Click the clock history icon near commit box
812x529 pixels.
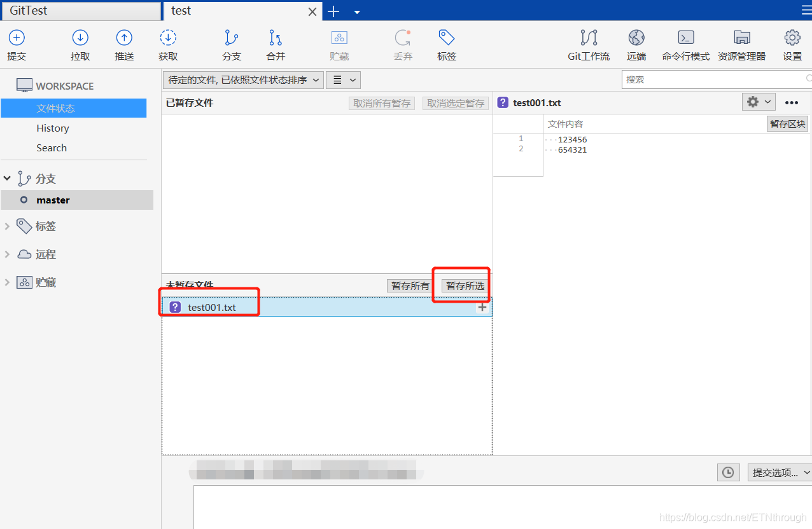pyautogui.click(x=728, y=472)
